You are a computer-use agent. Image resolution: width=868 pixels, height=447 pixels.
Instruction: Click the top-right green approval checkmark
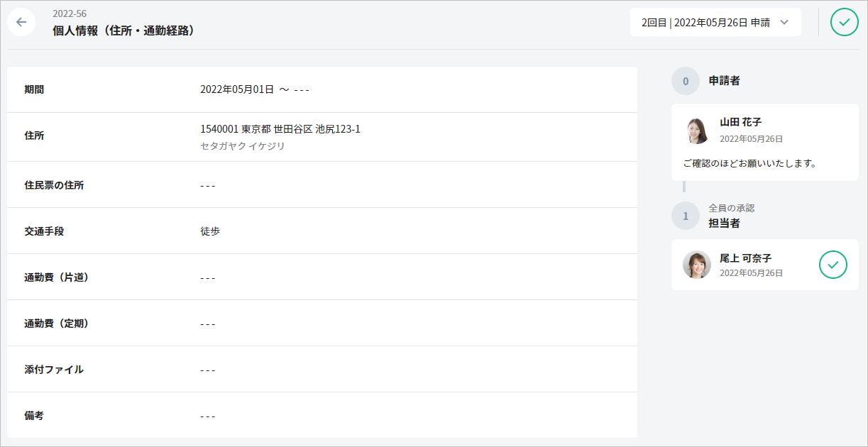[x=844, y=22]
